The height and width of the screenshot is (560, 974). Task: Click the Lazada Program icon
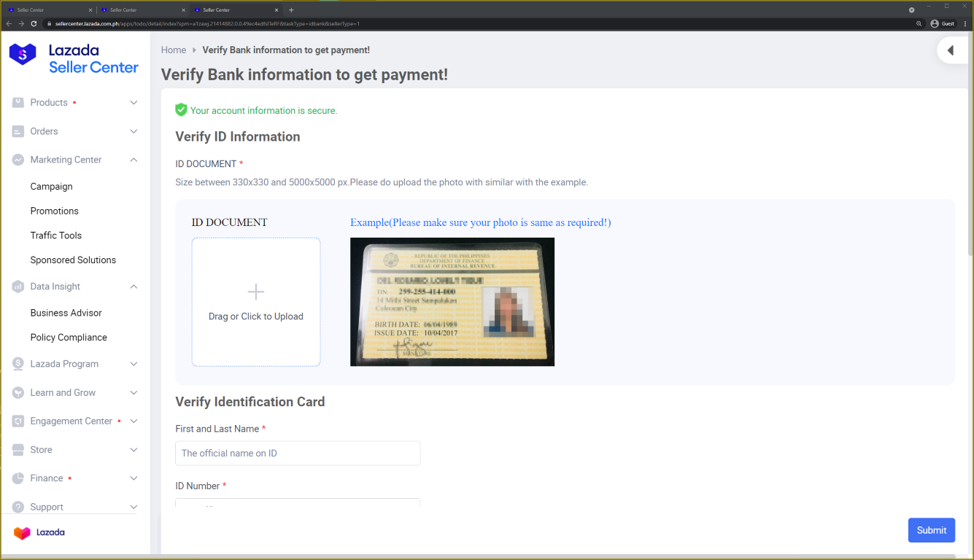click(18, 364)
